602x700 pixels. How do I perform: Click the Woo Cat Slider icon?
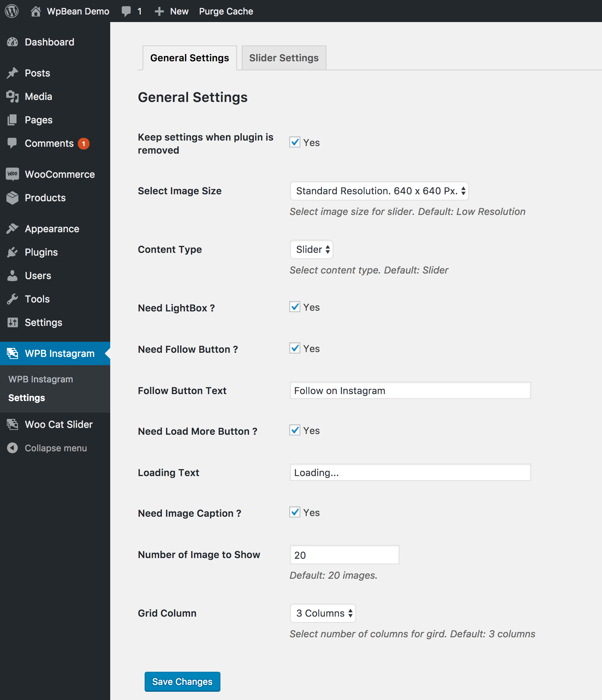[12, 424]
